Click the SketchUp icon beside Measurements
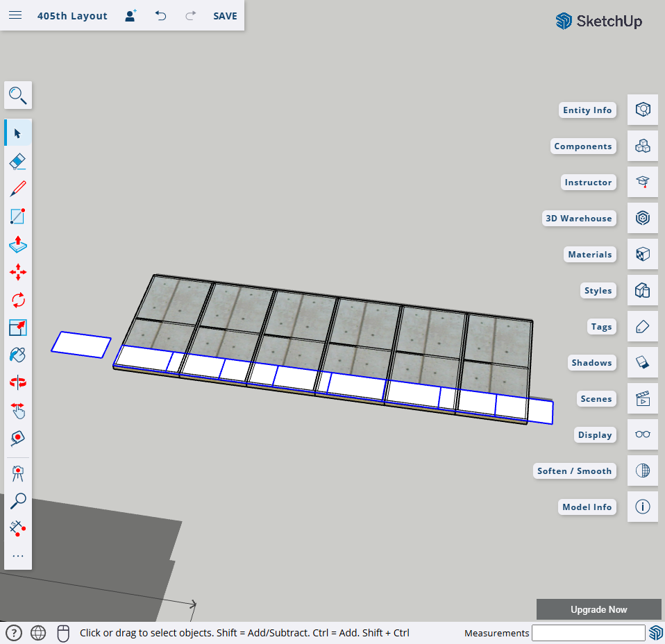The height and width of the screenshot is (644, 665). [656, 633]
